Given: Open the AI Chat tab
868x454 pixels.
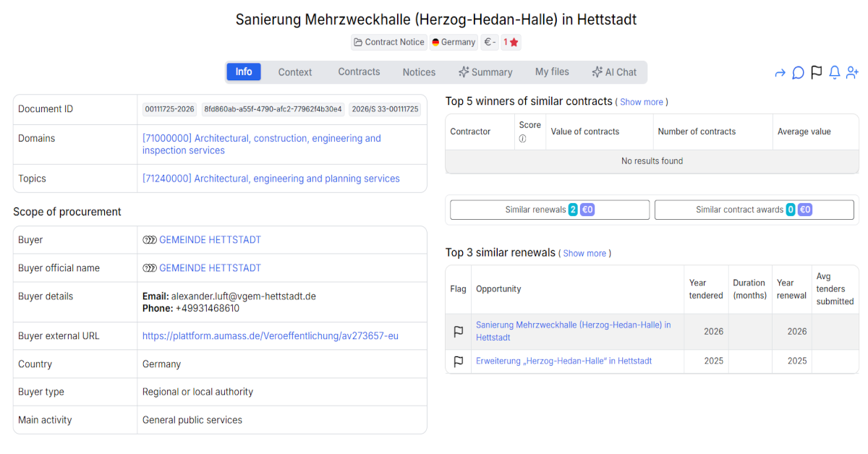Looking at the screenshot, I should click(614, 72).
